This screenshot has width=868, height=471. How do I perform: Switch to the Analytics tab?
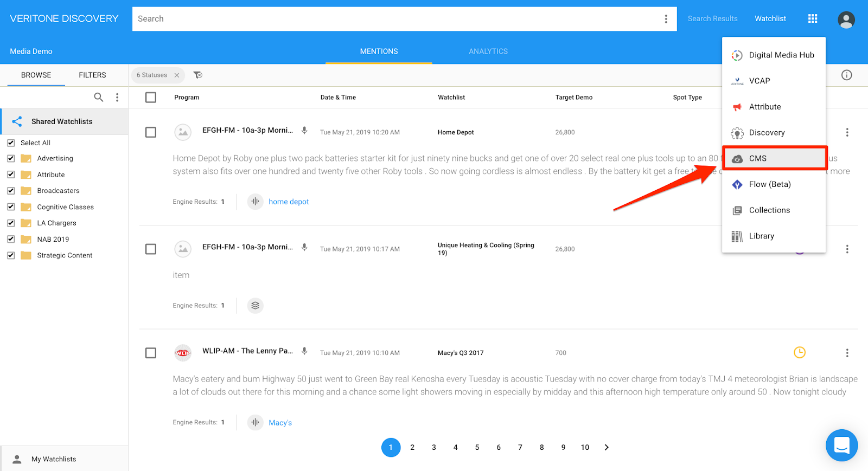click(488, 51)
